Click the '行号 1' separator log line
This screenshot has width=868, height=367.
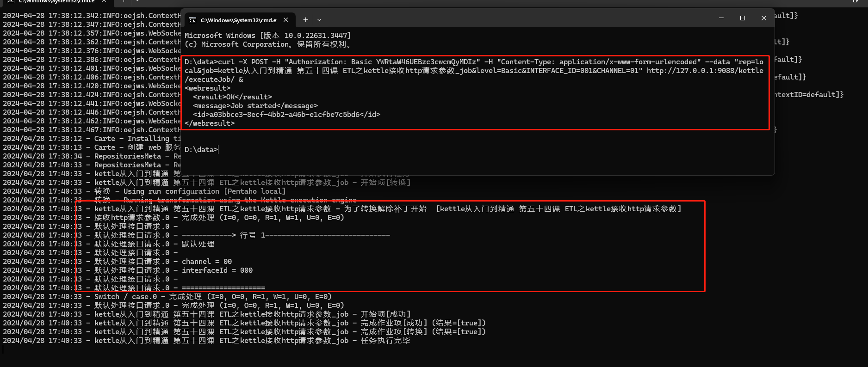point(196,235)
